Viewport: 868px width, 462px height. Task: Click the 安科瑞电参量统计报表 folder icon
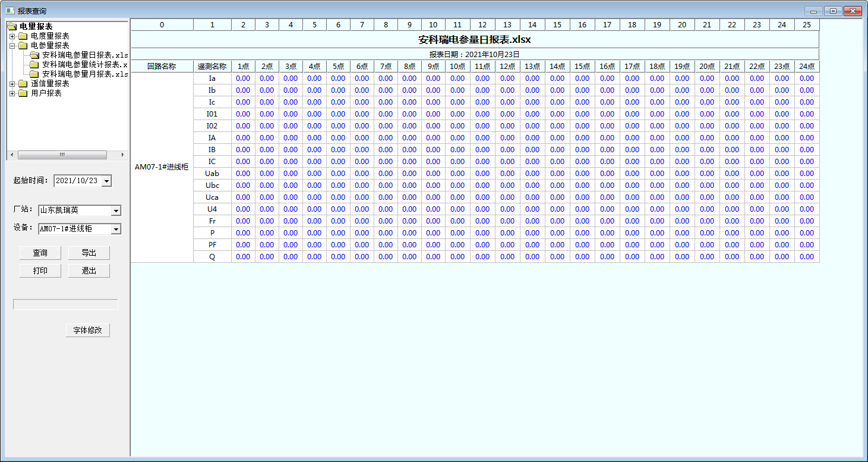click(34, 65)
